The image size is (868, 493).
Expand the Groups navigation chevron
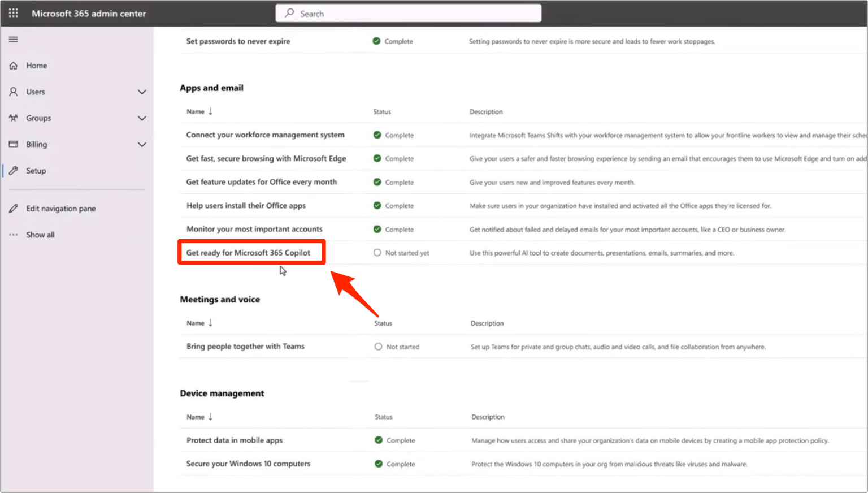(x=142, y=118)
